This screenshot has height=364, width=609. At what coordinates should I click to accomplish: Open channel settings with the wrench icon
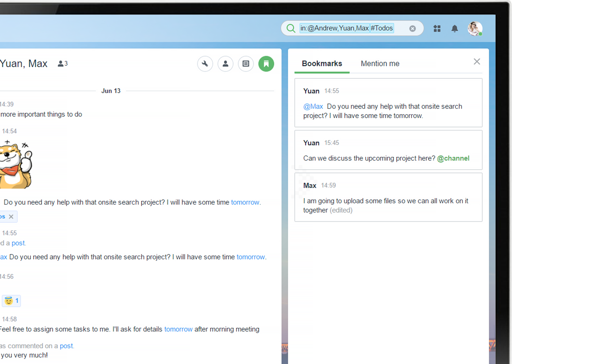pyautogui.click(x=205, y=64)
